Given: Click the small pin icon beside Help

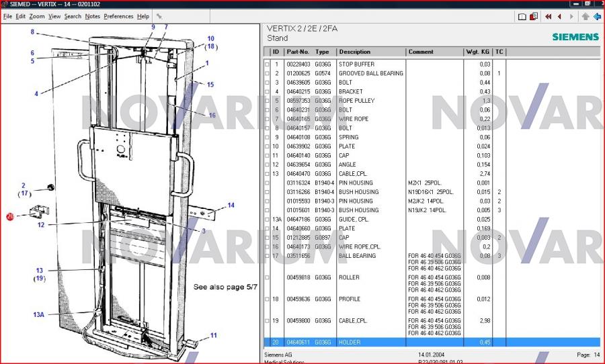Looking at the screenshot, I should pos(159,16).
